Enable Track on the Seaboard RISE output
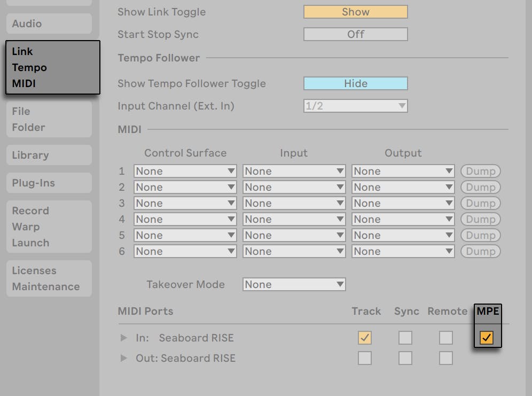 point(365,358)
